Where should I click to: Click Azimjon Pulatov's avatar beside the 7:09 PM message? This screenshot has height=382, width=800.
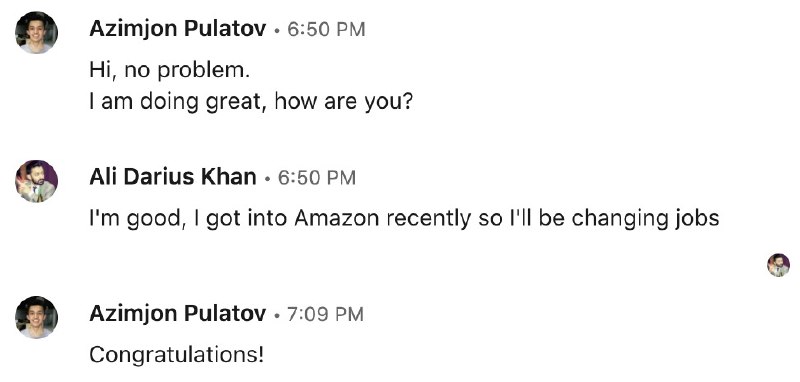[x=36, y=317]
